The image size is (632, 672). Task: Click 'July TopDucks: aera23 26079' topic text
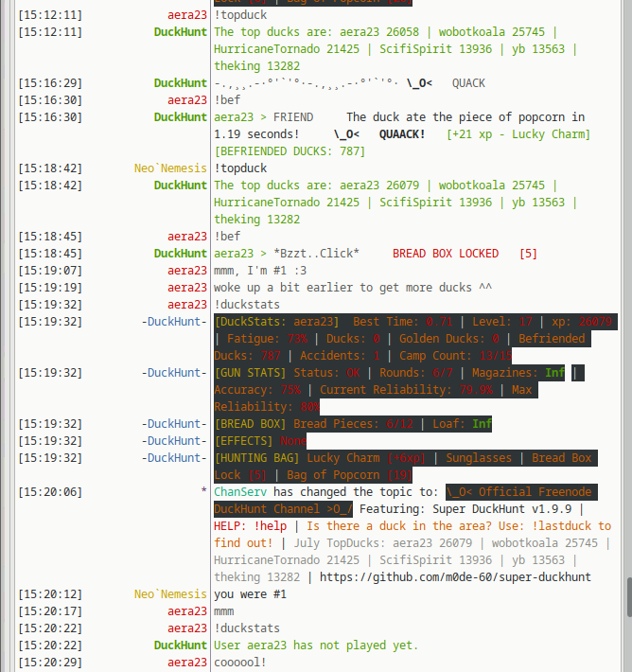pyautogui.click(x=382, y=543)
